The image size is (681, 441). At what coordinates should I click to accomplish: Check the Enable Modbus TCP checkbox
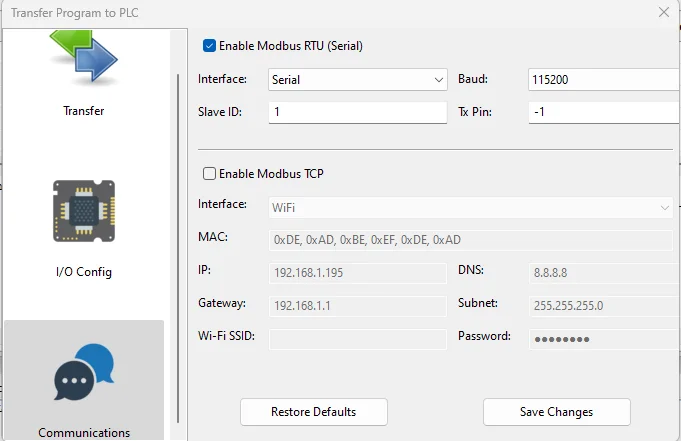click(x=209, y=174)
